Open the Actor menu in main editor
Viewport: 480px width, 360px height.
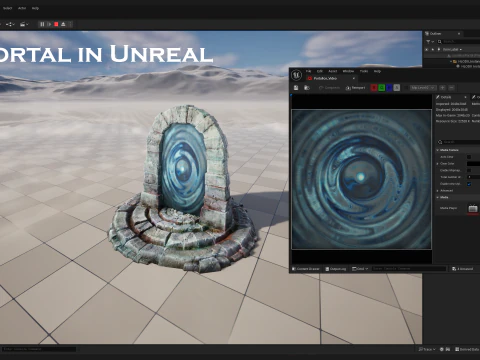click(x=22, y=8)
